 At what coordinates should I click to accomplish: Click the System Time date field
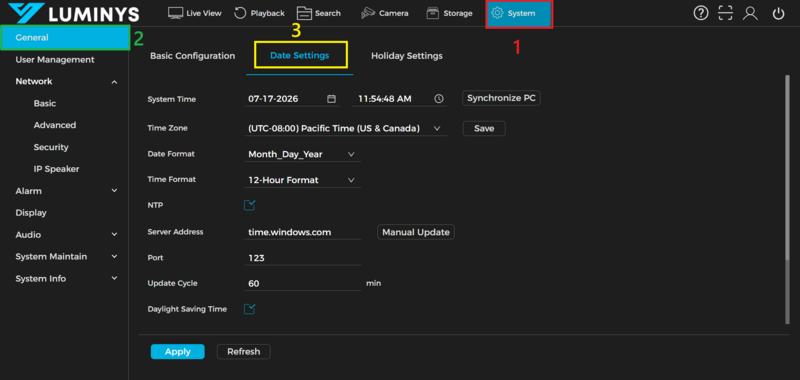click(292, 99)
